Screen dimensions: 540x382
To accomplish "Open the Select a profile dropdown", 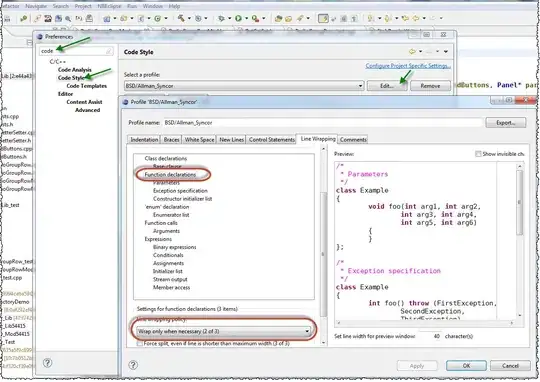I will (x=243, y=85).
